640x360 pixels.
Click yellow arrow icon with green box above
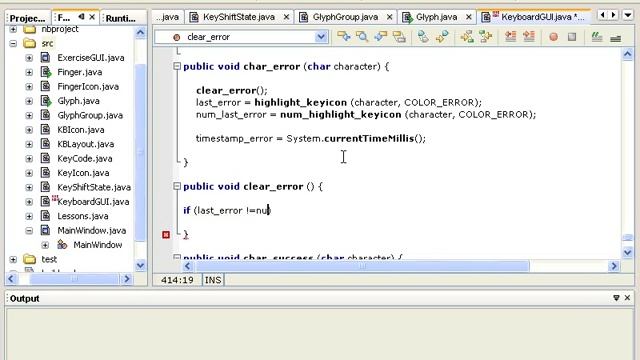click(x=485, y=37)
